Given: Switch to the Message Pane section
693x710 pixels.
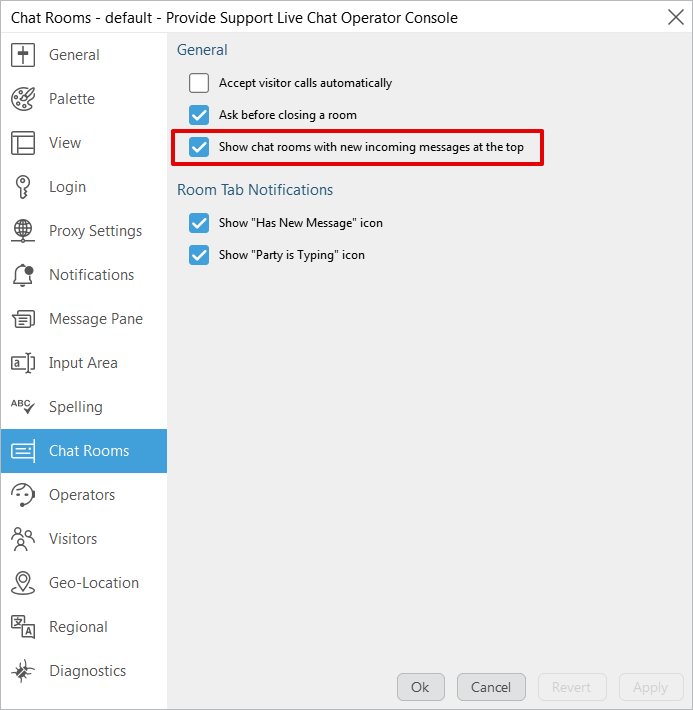Looking at the screenshot, I should [x=95, y=319].
